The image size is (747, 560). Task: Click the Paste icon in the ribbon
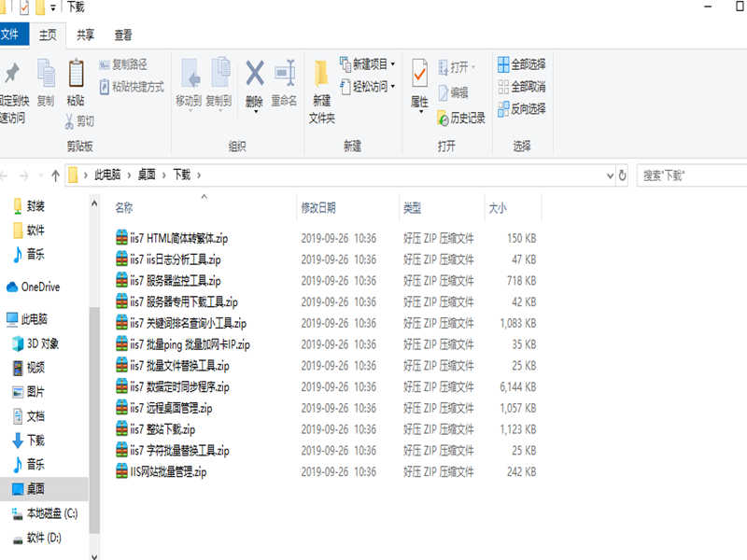pyautogui.click(x=76, y=75)
